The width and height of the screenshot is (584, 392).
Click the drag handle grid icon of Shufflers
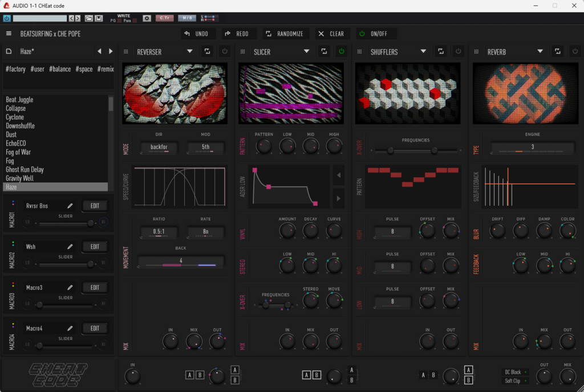(x=359, y=52)
